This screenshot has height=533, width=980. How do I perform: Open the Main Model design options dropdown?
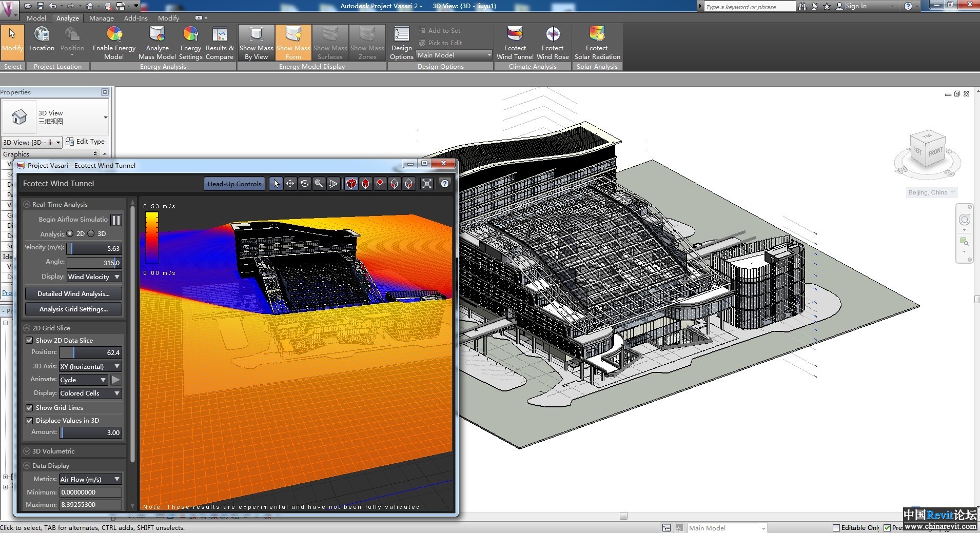(454, 55)
